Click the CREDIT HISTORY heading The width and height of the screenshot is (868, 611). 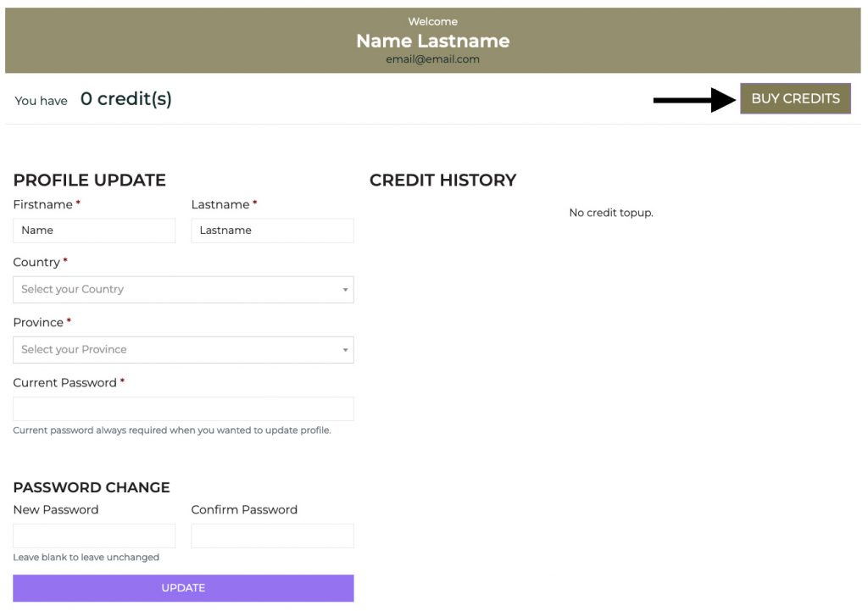pyautogui.click(x=442, y=181)
